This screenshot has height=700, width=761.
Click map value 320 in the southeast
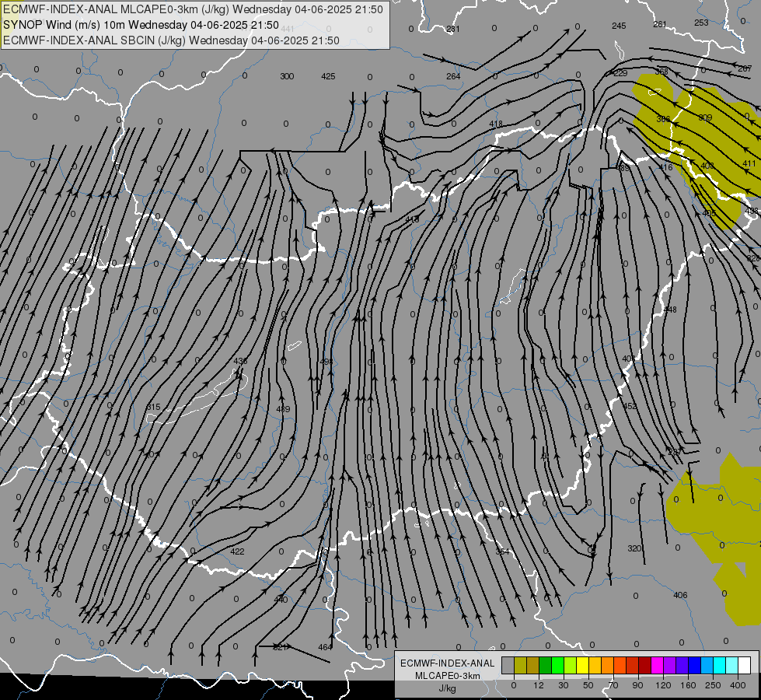tap(634, 548)
